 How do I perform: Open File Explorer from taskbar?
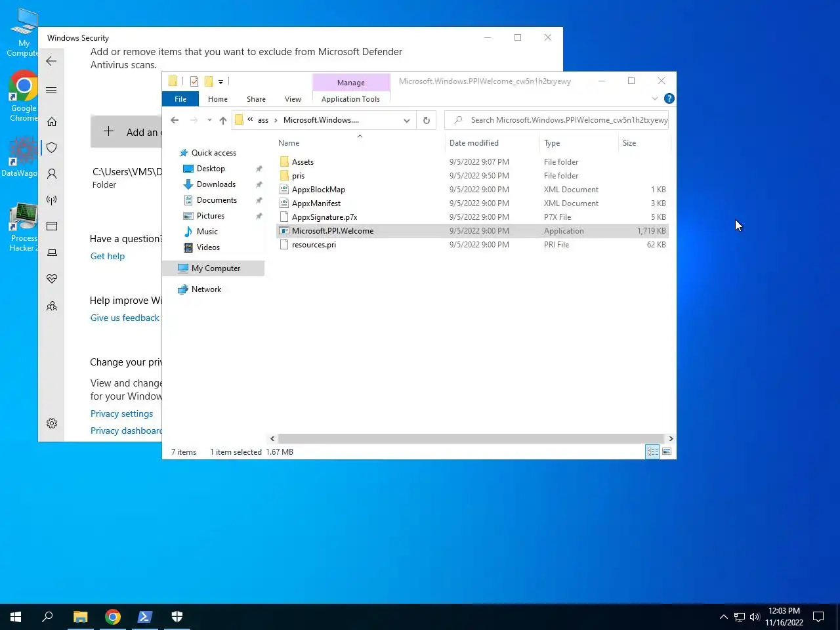80,617
